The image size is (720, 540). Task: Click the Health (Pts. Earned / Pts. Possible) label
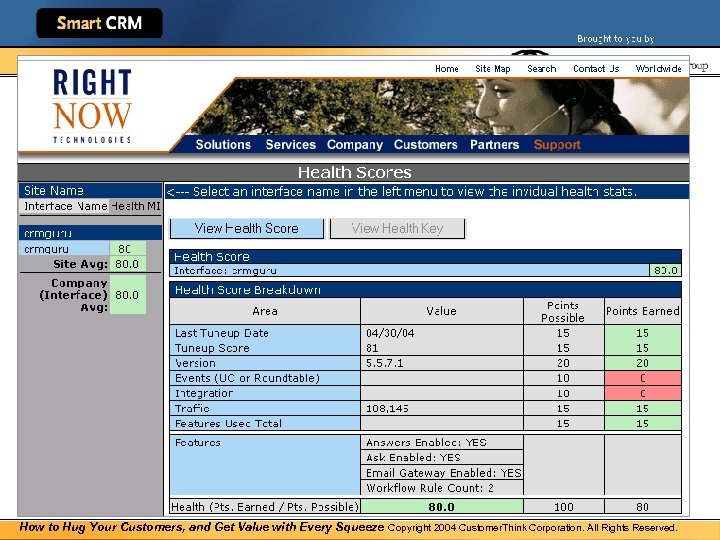pos(265,506)
